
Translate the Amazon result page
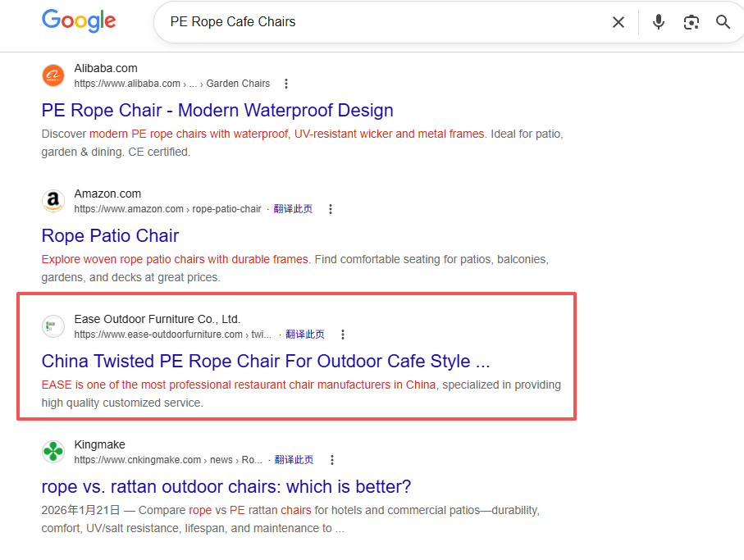[x=293, y=209]
